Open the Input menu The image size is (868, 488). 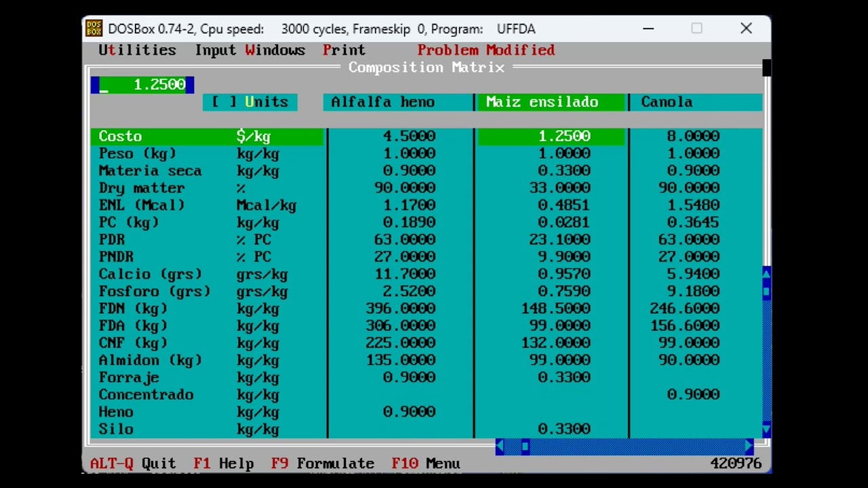coord(215,50)
